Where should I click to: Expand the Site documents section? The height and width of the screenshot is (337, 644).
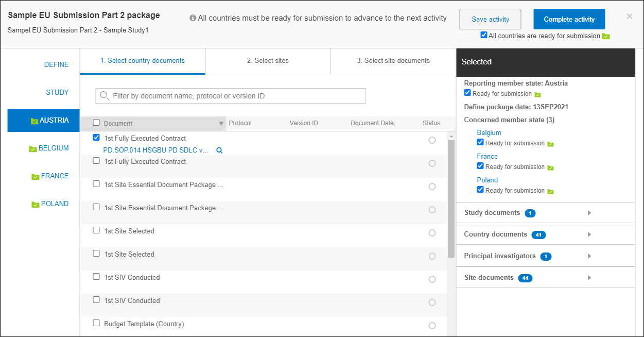[x=589, y=278]
